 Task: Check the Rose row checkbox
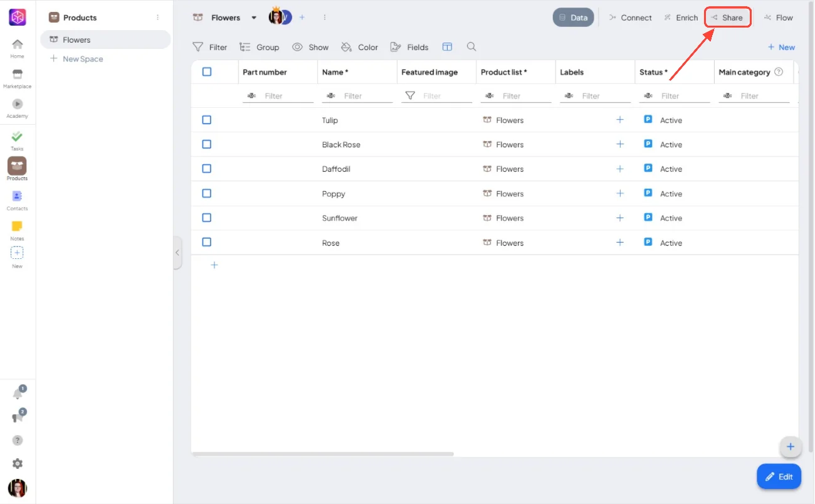coord(207,242)
